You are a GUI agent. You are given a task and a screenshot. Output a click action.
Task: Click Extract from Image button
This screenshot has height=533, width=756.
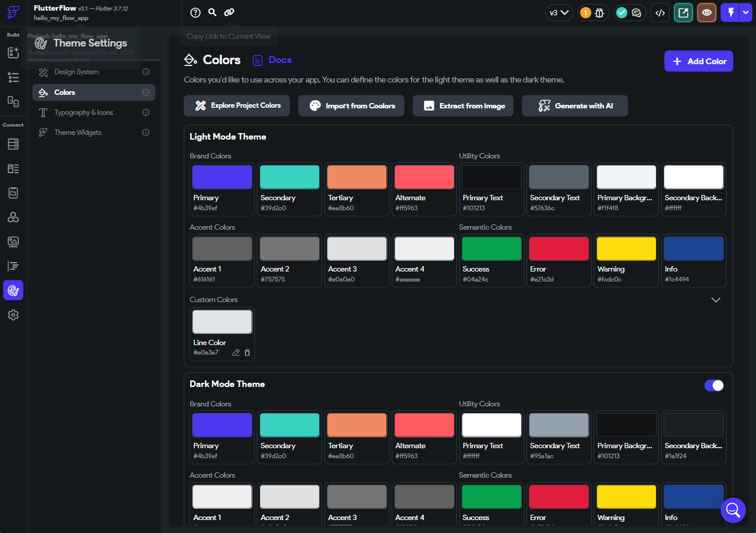pyautogui.click(x=463, y=105)
